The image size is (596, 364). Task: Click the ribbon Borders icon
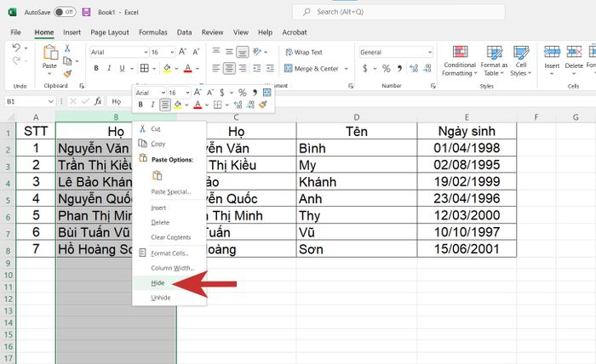click(145, 68)
